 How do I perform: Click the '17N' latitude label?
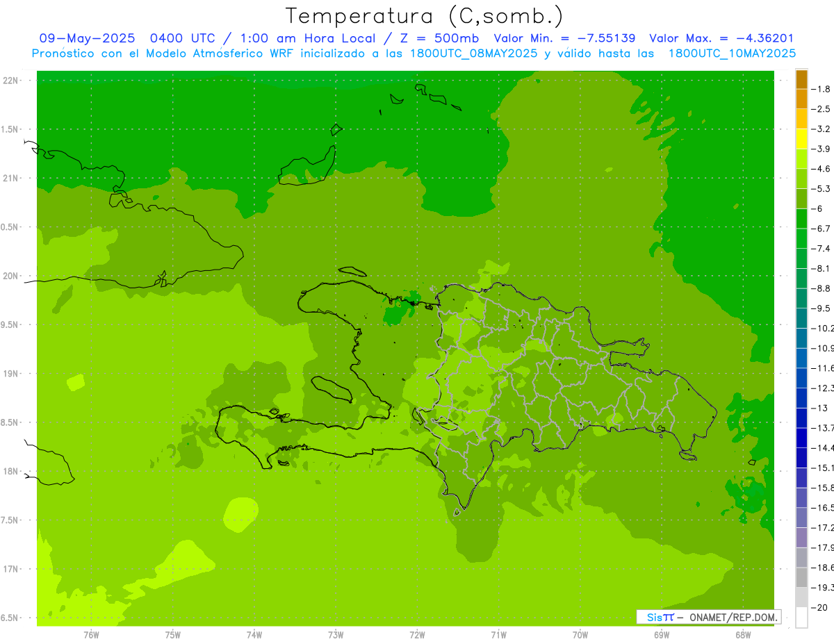(12, 570)
